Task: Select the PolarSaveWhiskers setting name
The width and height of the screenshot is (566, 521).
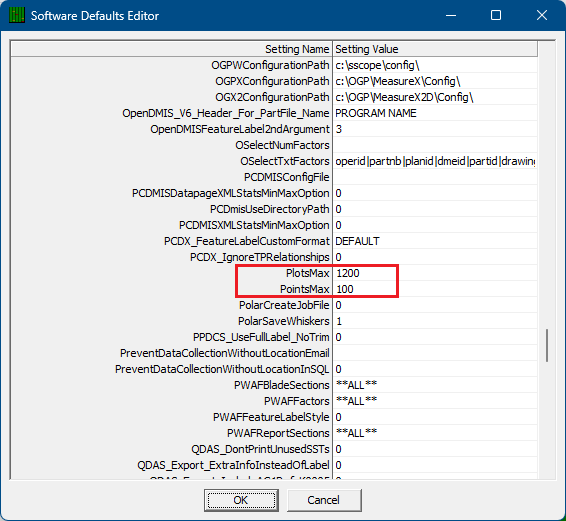Action: point(284,321)
